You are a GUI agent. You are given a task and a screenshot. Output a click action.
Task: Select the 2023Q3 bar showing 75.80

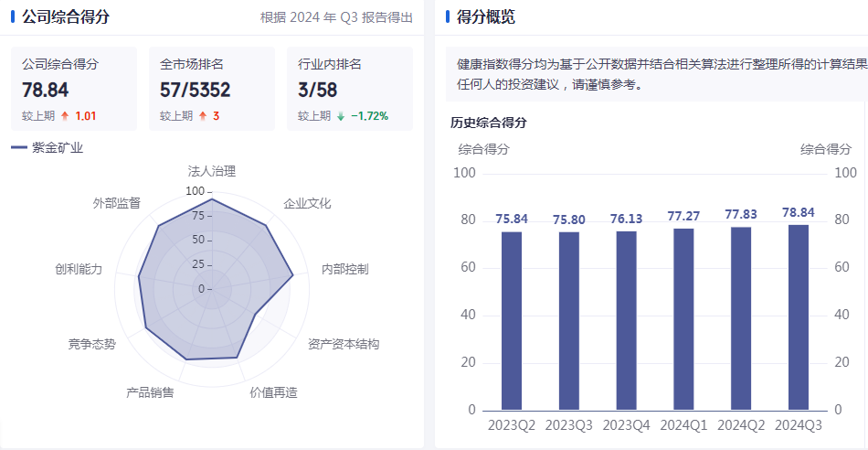(x=569, y=321)
